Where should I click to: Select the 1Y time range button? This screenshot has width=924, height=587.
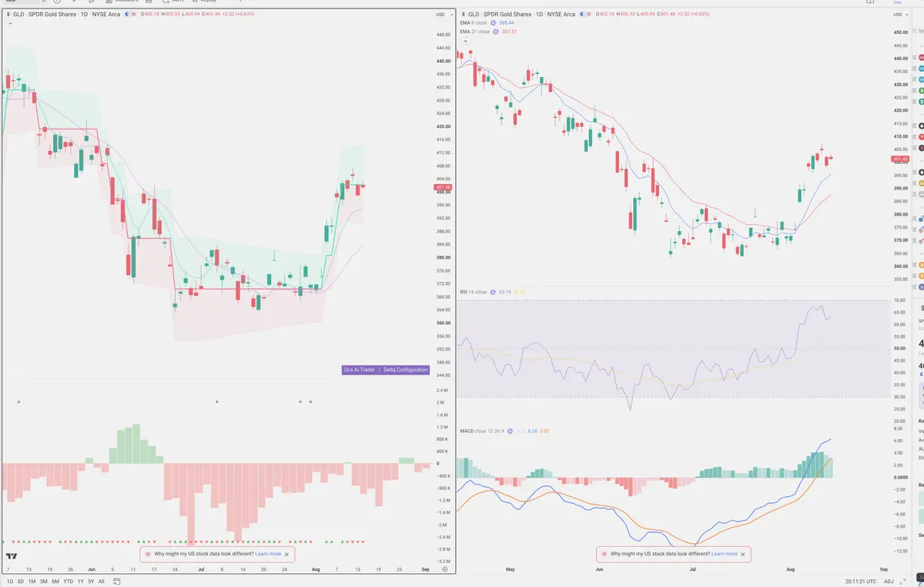pos(80,581)
